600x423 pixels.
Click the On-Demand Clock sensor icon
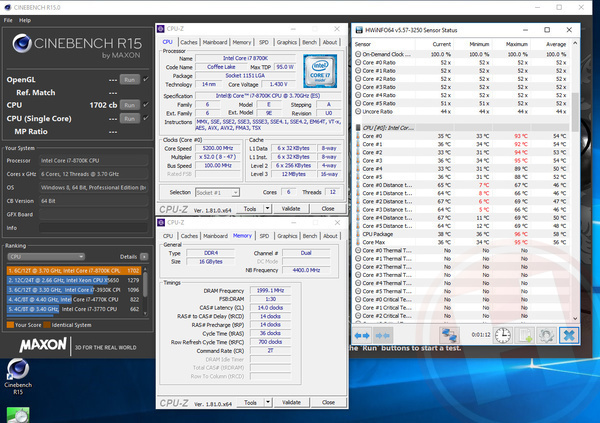(358, 54)
